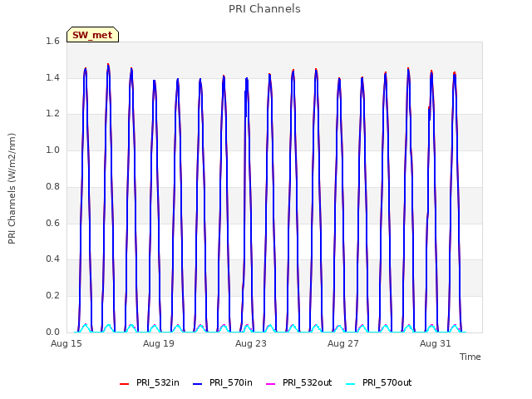The image size is (532, 399).
Task: Click the PRI Channels chart title
Action: (x=264, y=9)
